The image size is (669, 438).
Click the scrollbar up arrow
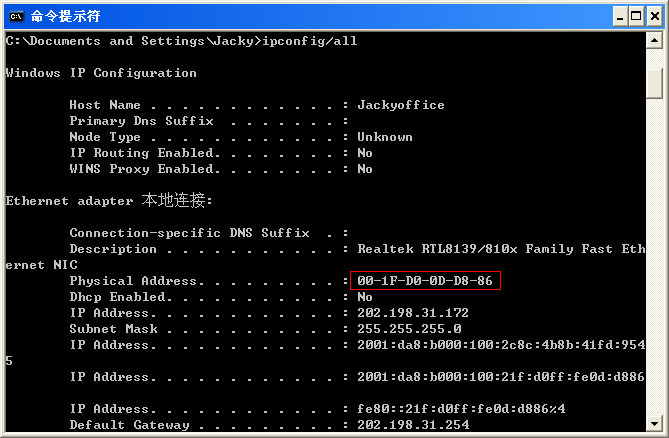coord(654,41)
